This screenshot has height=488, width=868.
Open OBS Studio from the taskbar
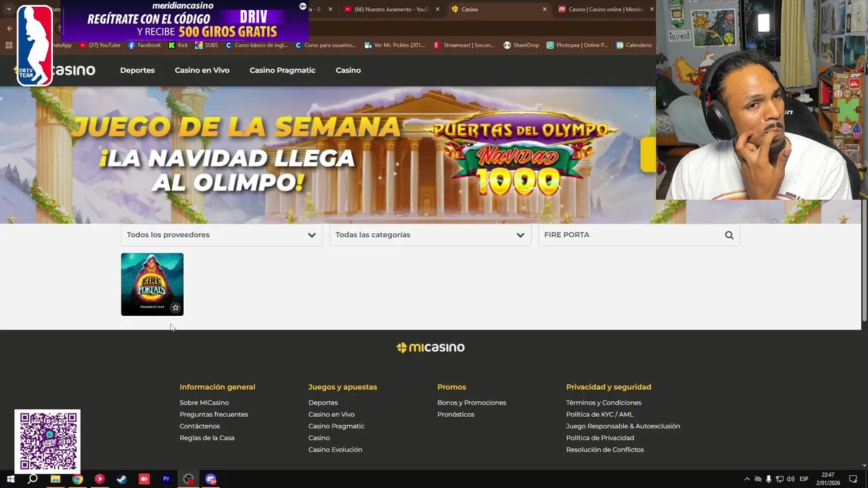(189, 479)
